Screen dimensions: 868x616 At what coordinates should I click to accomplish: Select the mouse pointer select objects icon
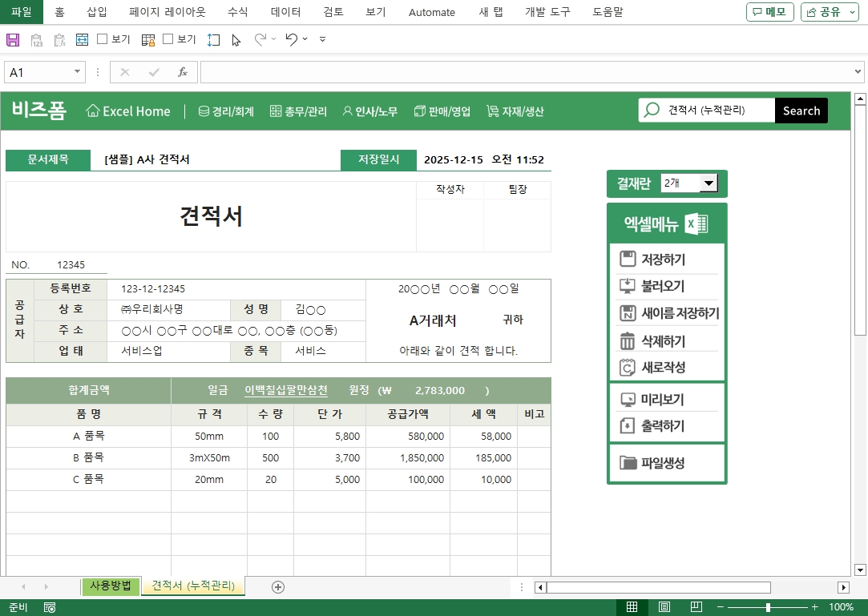click(x=236, y=39)
